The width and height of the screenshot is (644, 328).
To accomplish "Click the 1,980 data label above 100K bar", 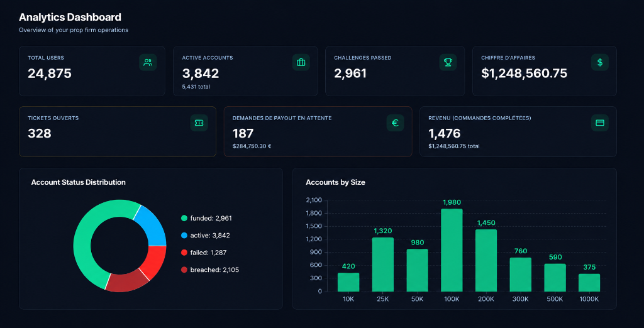I will 452,202.
